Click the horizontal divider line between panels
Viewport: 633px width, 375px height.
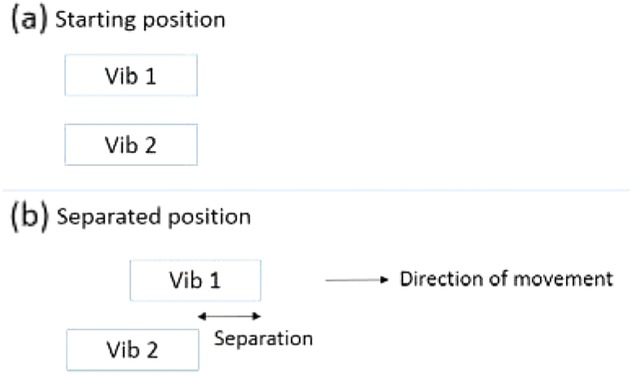pos(316,190)
